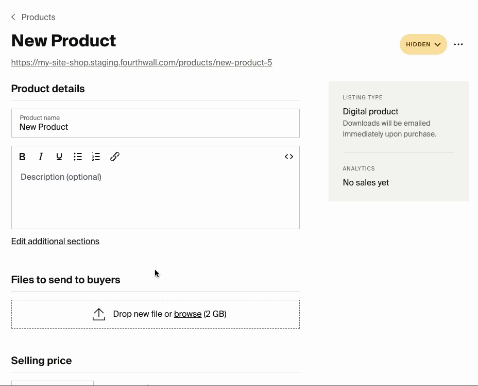Toggle underline formatting in description editor
Image resolution: width=478 pixels, height=386 pixels.
tap(59, 157)
